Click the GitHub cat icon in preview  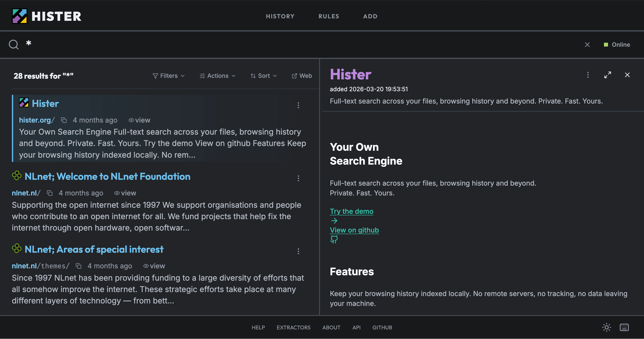tap(334, 239)
